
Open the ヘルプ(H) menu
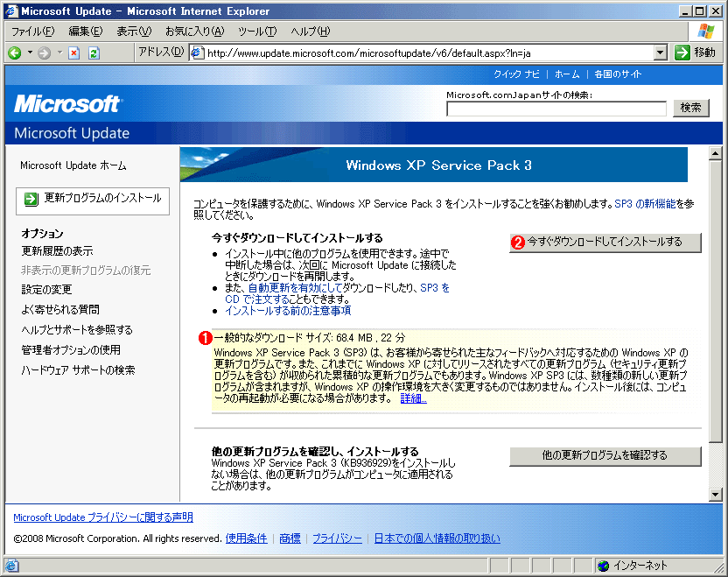click(x=310, y=32)
